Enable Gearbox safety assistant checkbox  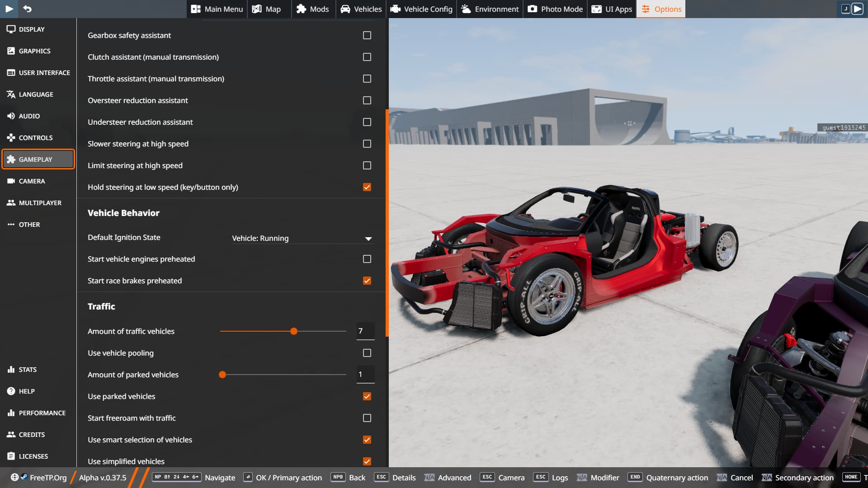click(367, 35)
